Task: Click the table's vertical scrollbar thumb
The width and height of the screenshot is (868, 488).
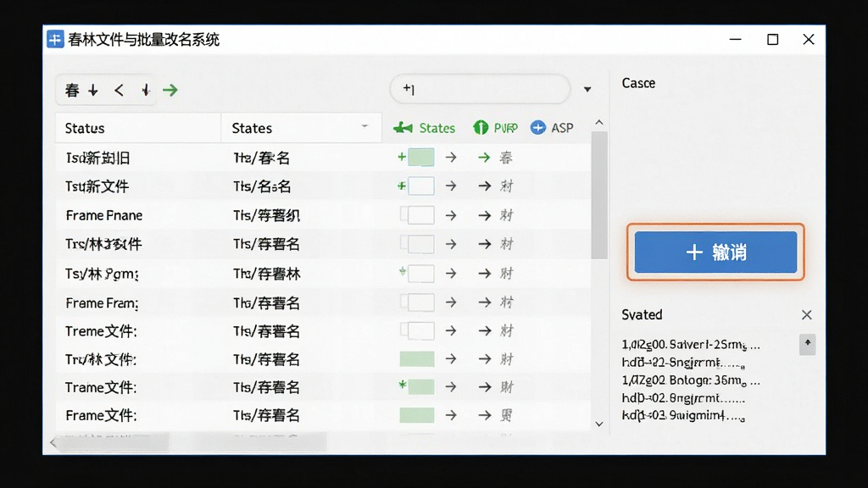Action: (599, 196)
